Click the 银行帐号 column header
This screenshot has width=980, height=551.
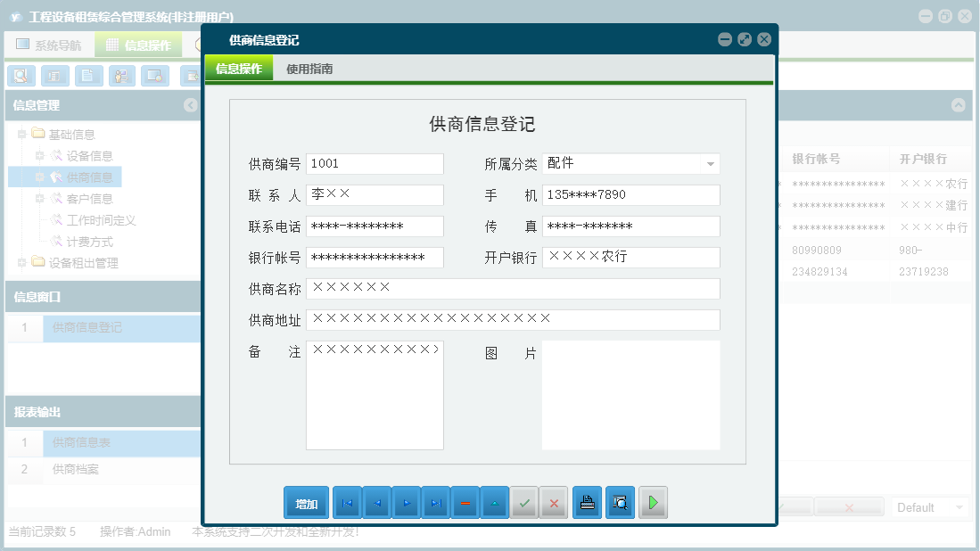(816, 159)
